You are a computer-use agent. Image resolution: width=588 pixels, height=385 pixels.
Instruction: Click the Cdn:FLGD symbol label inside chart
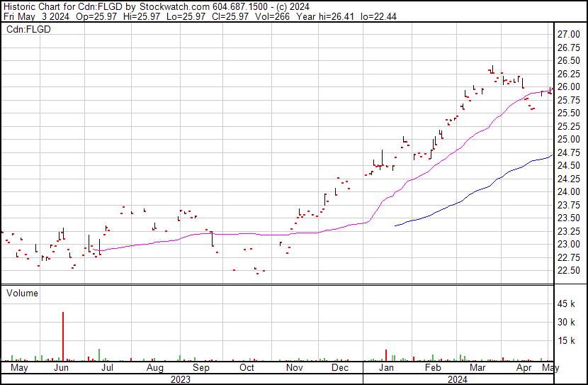pyautogui.click(x=29, y=30)
